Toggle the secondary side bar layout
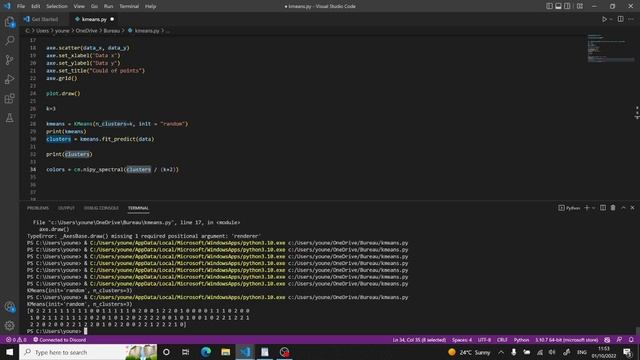The image size is (640, 360). [x=567, y=6]
